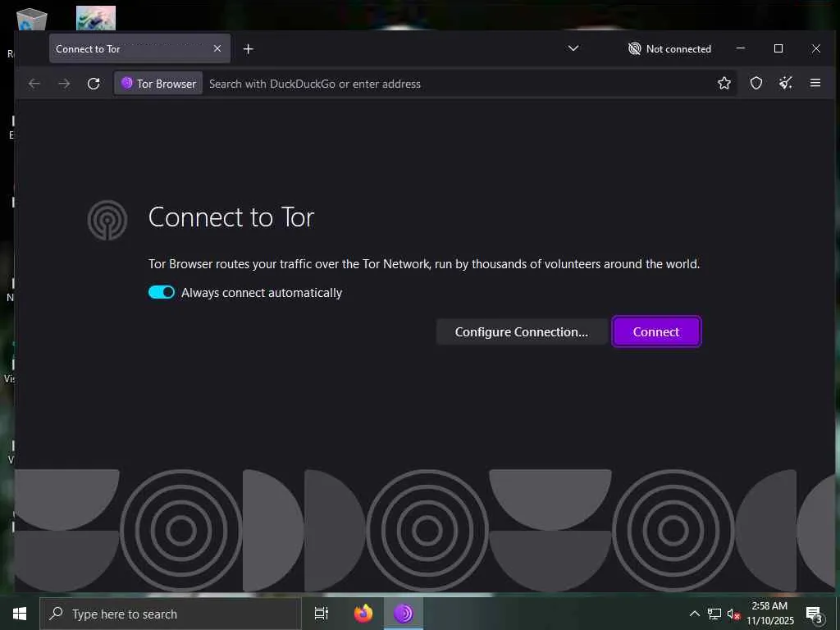Go back to previous page
840x630 pixels.
pos(34,84)
